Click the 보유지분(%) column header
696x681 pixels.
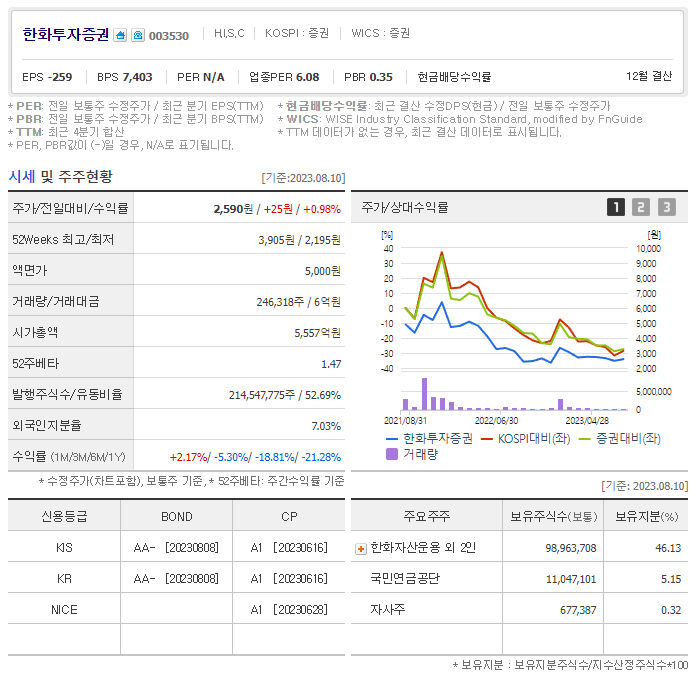tap(646, 516)
